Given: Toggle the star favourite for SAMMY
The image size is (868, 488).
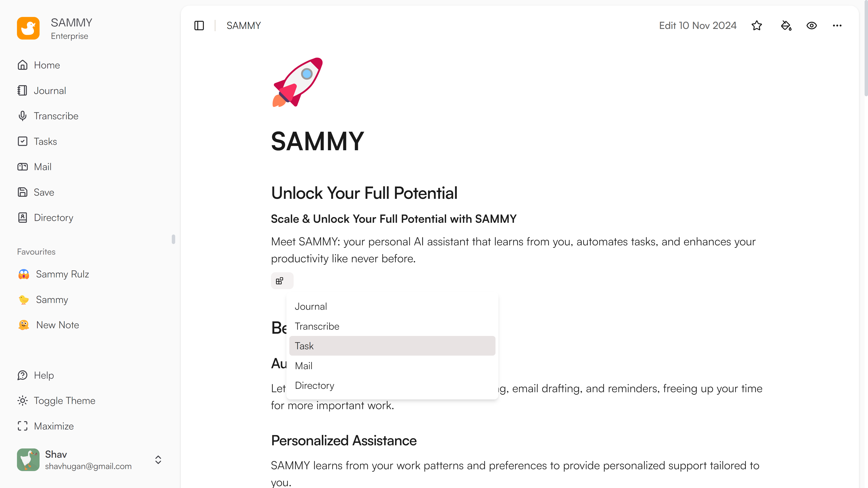Looking at the screenshot, I should (757, 26).
